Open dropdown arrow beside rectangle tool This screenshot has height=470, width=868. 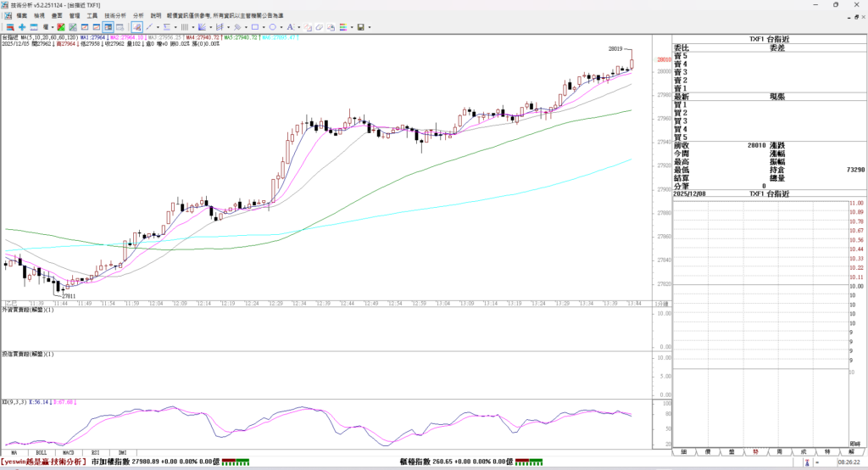coord(264,27)
